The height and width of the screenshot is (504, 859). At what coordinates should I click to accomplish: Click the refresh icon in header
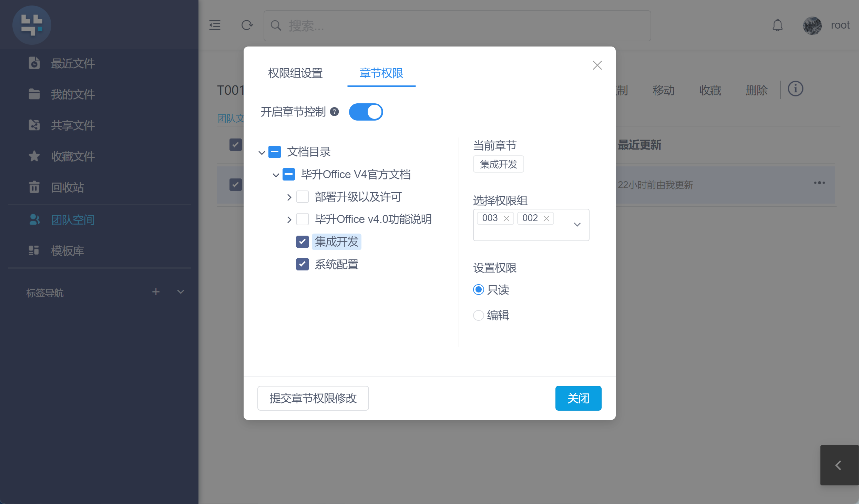(x=247, y=25)
